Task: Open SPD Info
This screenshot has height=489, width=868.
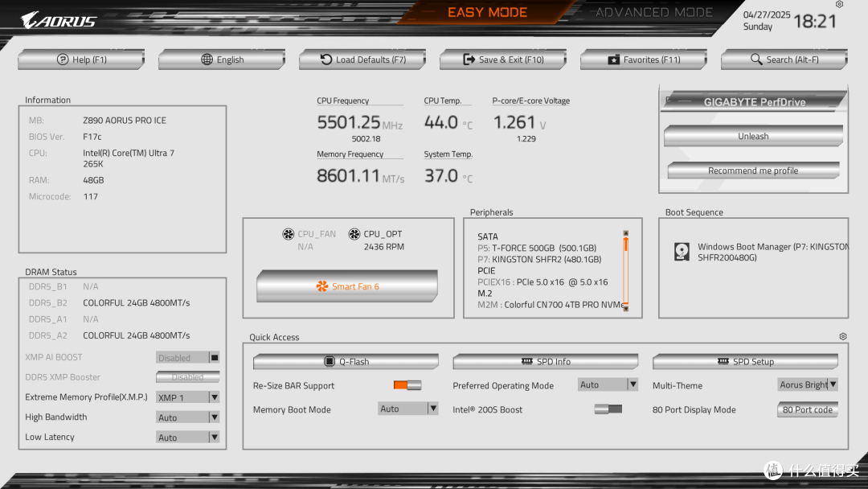Action: 546,362
